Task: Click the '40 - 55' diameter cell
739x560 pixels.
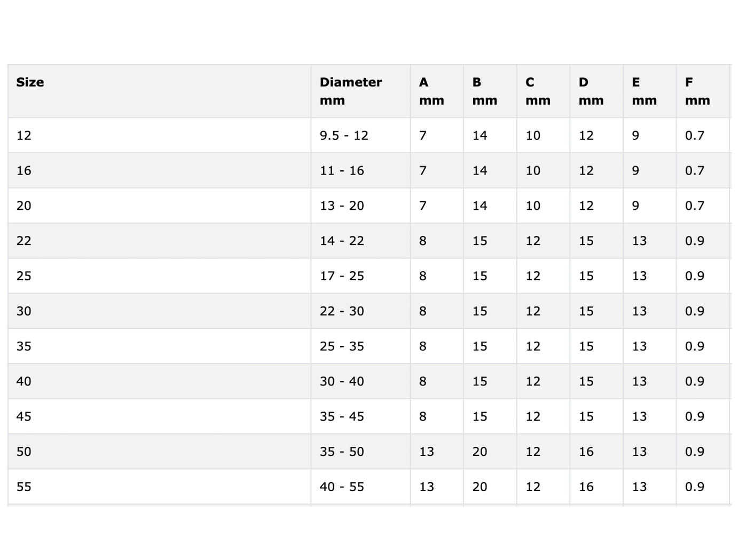Action: tap(342, 487)
